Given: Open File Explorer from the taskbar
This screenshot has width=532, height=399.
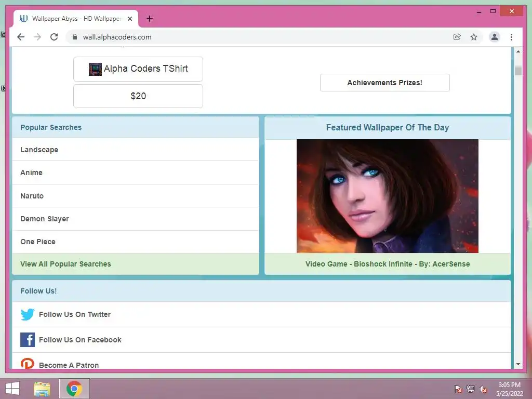Looking at the screenshot, I should point(42,389).
